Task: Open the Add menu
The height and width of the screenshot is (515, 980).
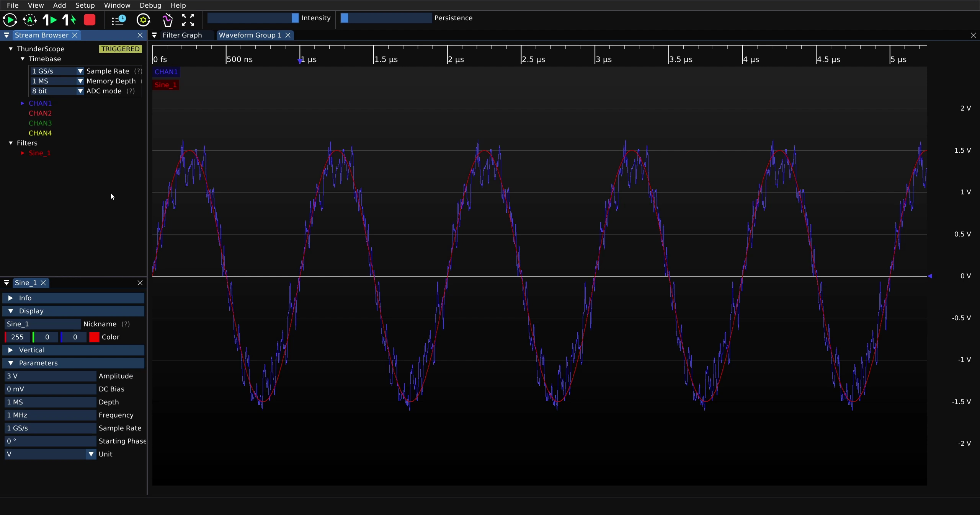Action: [59, 5]
